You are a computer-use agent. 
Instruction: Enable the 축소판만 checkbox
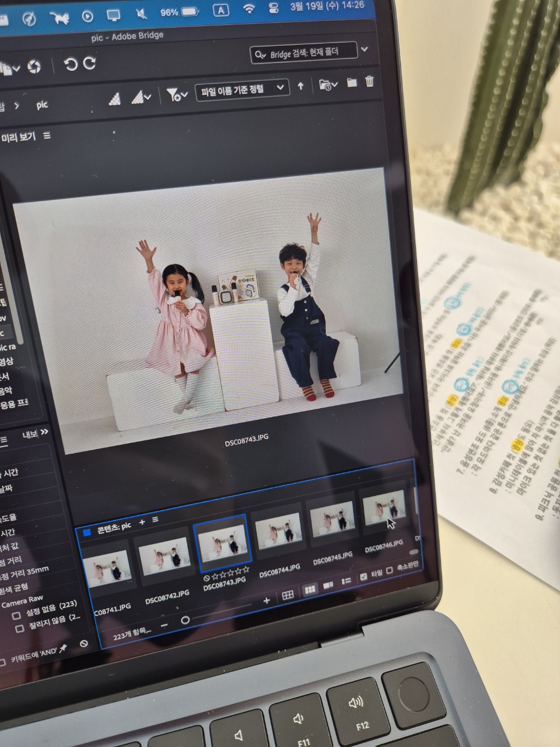coord(389,570)
